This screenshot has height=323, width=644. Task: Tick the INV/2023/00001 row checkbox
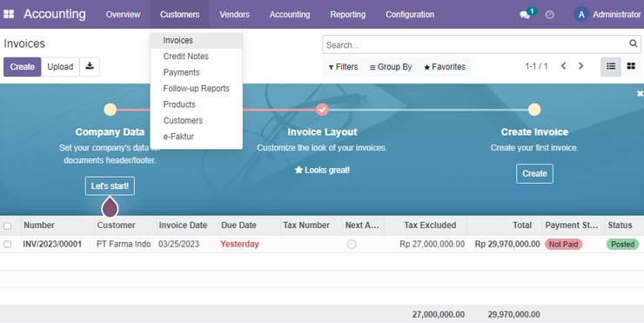point(7,244)
